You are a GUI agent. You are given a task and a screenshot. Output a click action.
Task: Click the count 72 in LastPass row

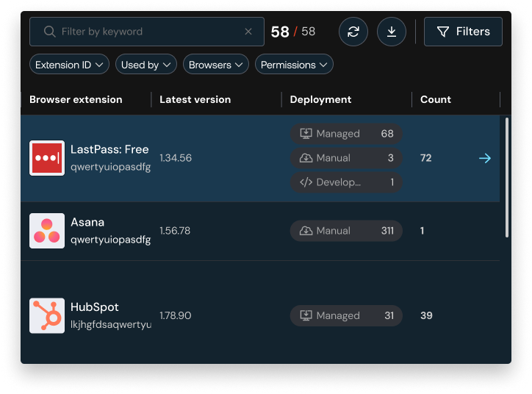[x=425, y=158]
